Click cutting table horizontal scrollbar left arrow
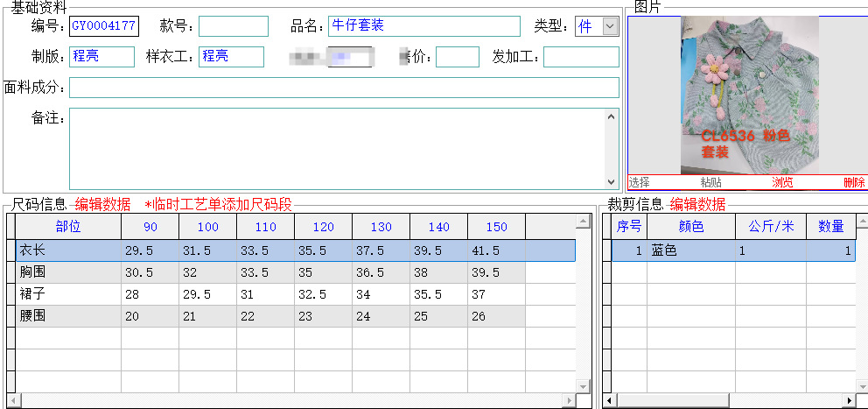 [610, 399]
